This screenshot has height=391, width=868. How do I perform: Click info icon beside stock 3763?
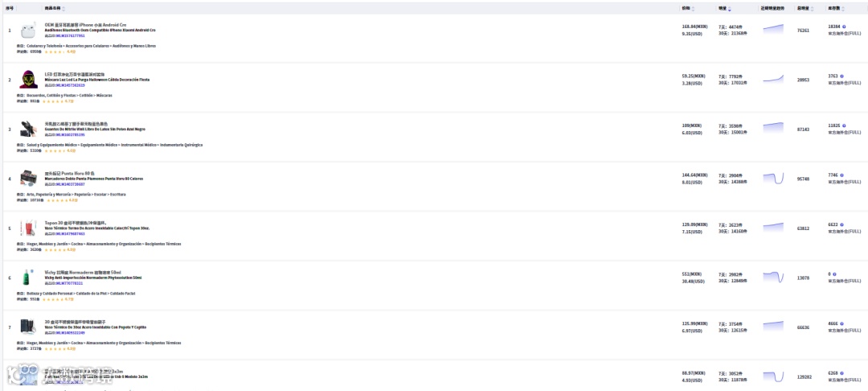point(842,76)
